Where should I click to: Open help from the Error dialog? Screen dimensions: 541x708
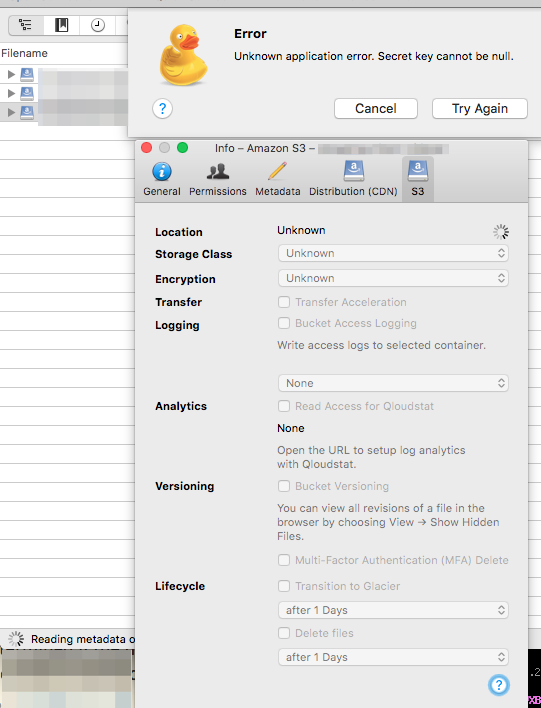tap(163, 108)
